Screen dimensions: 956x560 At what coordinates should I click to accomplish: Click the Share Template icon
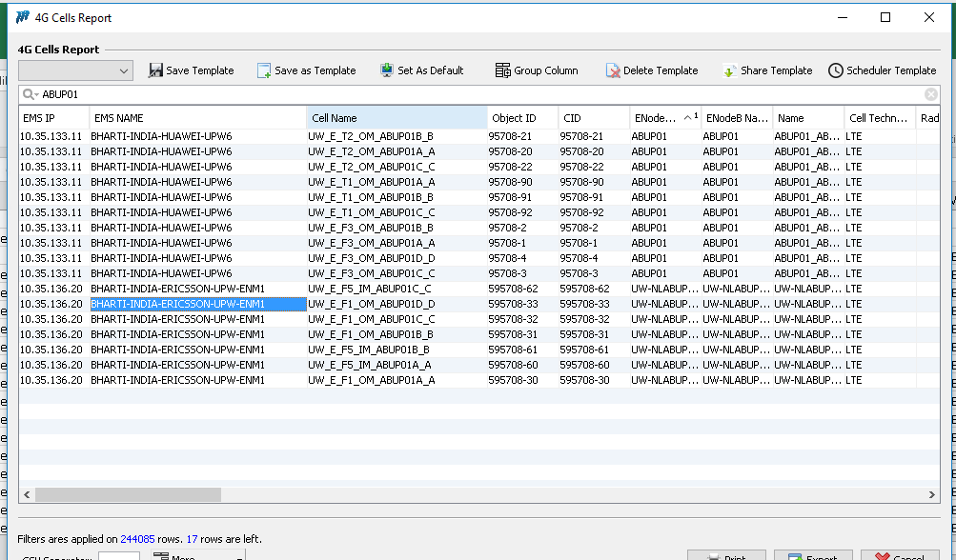click(729, 70)
